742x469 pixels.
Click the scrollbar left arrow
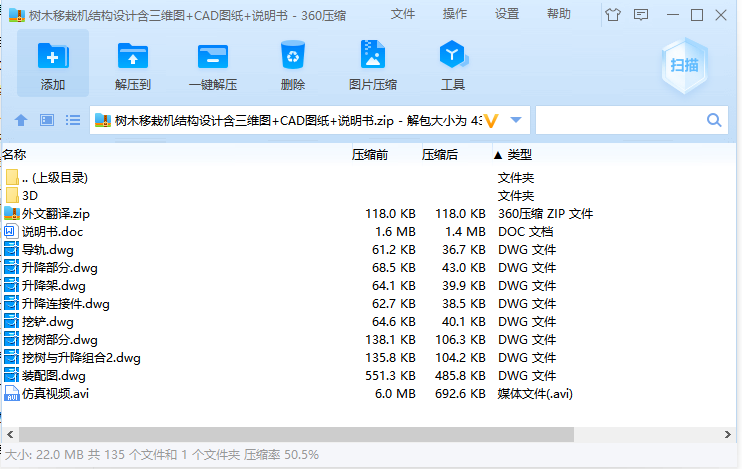10,434
